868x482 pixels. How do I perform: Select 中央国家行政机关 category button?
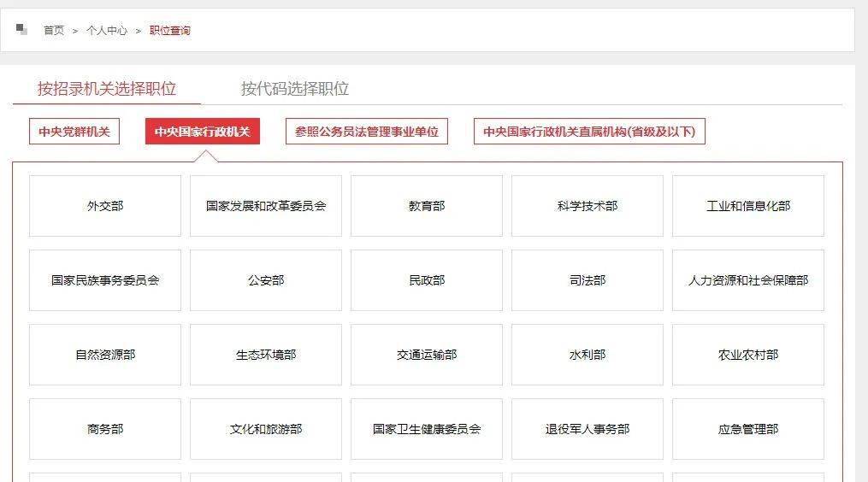[203, 131]
